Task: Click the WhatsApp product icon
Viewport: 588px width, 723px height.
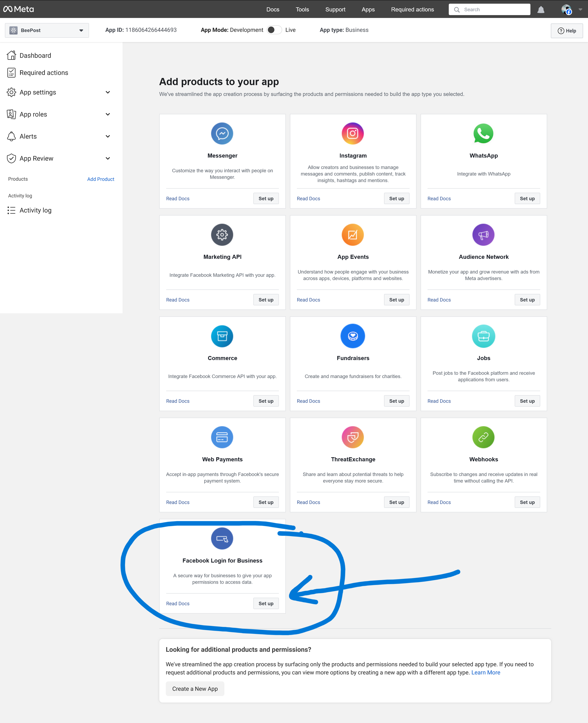Action: tap(483, 133)
